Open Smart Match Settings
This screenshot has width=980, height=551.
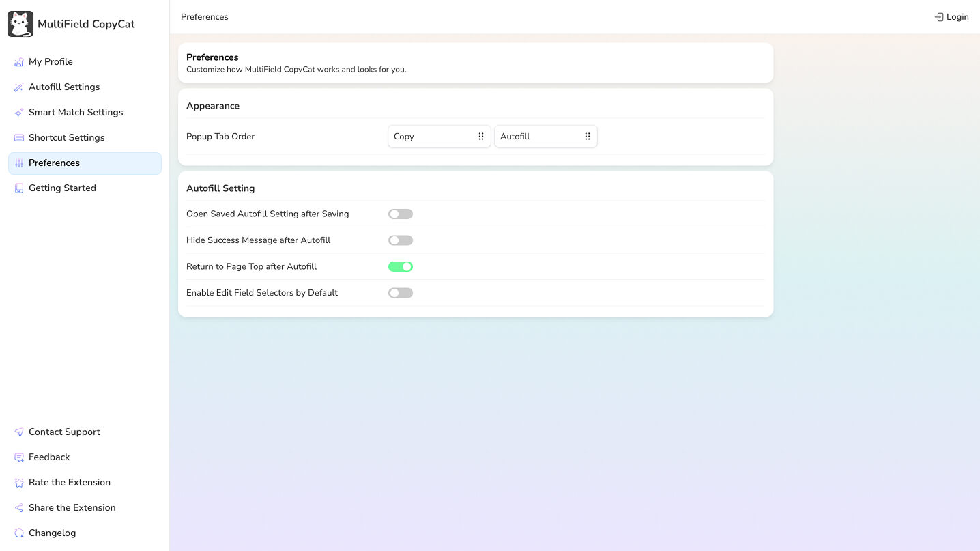coord(85,113)
